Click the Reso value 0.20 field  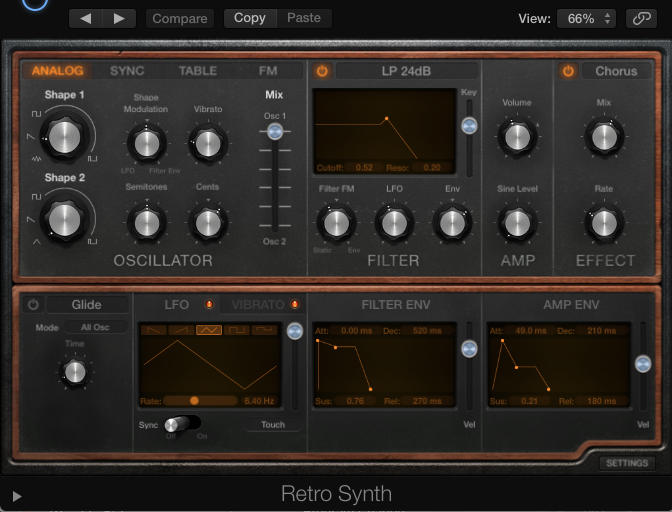[432, 168]
